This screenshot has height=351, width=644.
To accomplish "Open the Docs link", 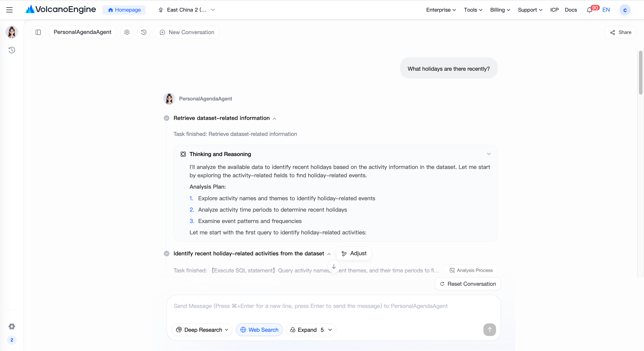I will coord(571,10).
